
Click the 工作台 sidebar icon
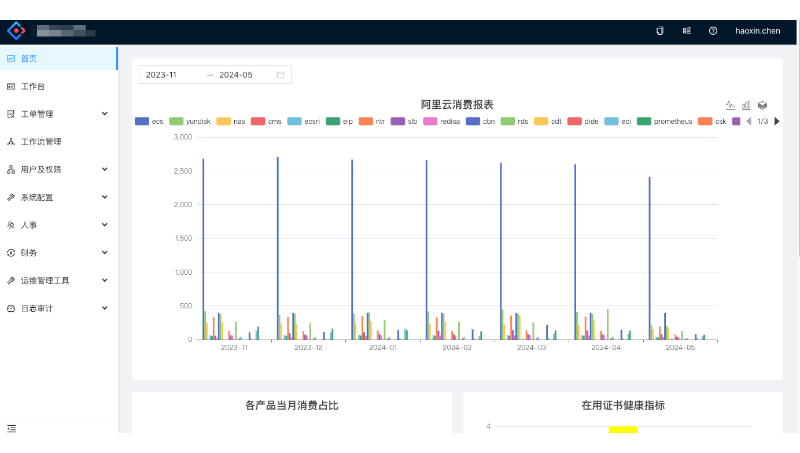[11, 87]
